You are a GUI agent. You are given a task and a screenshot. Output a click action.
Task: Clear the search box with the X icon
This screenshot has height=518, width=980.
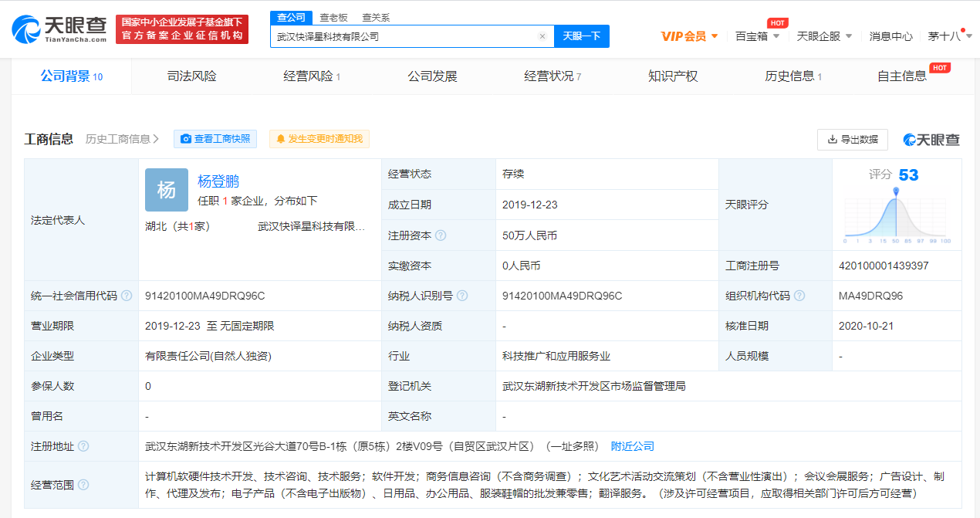(542, 36)
